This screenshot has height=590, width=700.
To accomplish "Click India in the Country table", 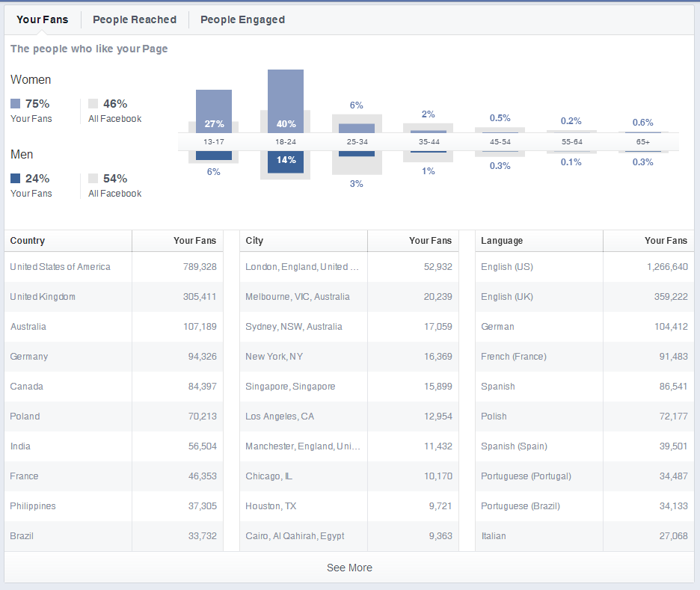I will (20, 446).
